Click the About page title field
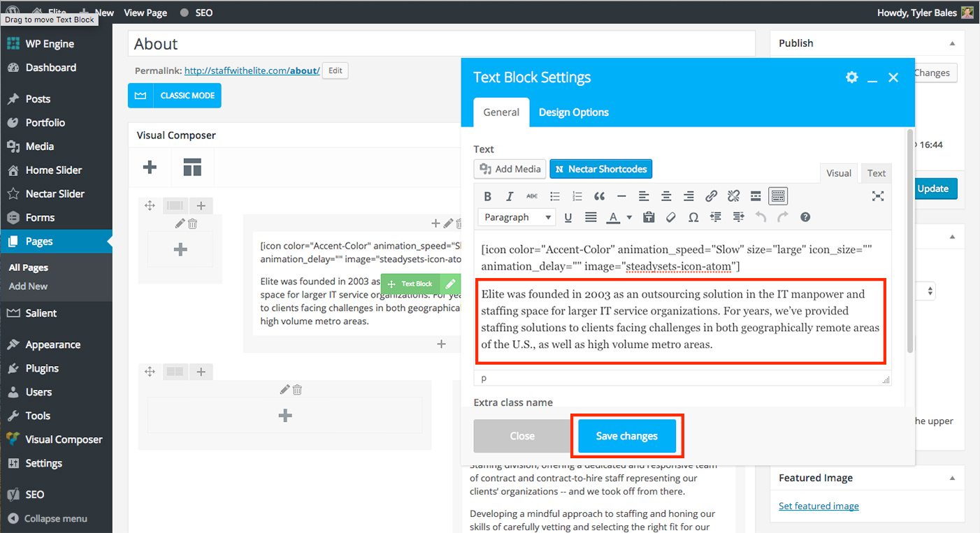This screenshot has height=533, width=980. click(x=441, y=44)
